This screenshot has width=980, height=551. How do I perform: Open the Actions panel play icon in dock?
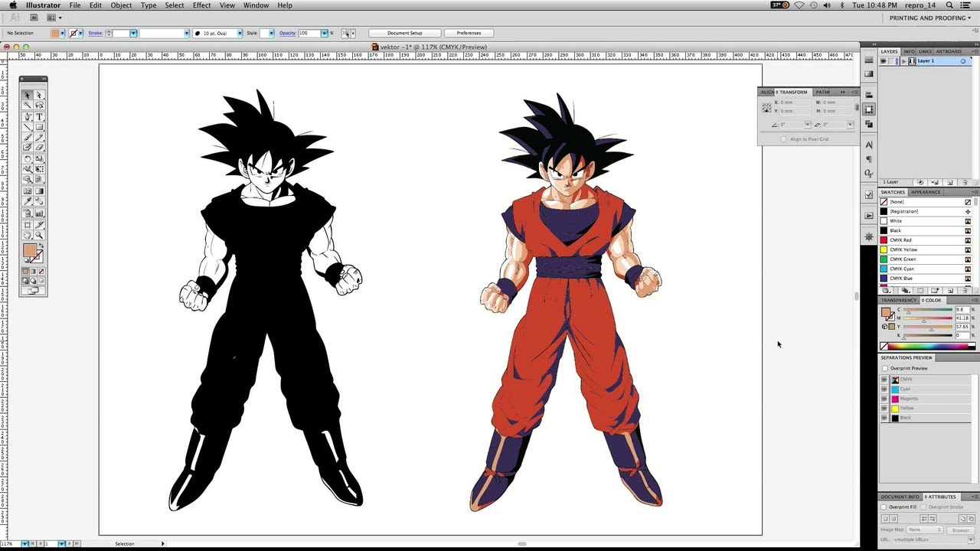pyautogui.click(x=869, y=216)
